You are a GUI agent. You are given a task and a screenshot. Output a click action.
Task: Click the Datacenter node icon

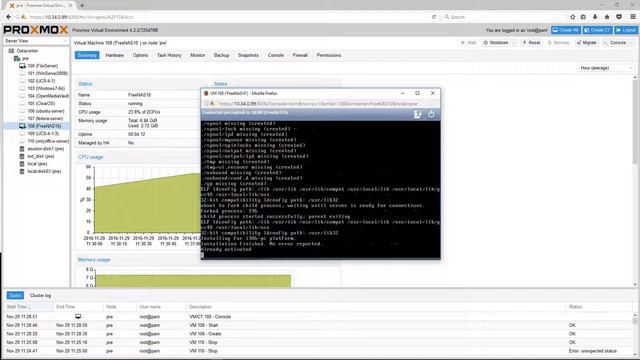tap(11, 51)
